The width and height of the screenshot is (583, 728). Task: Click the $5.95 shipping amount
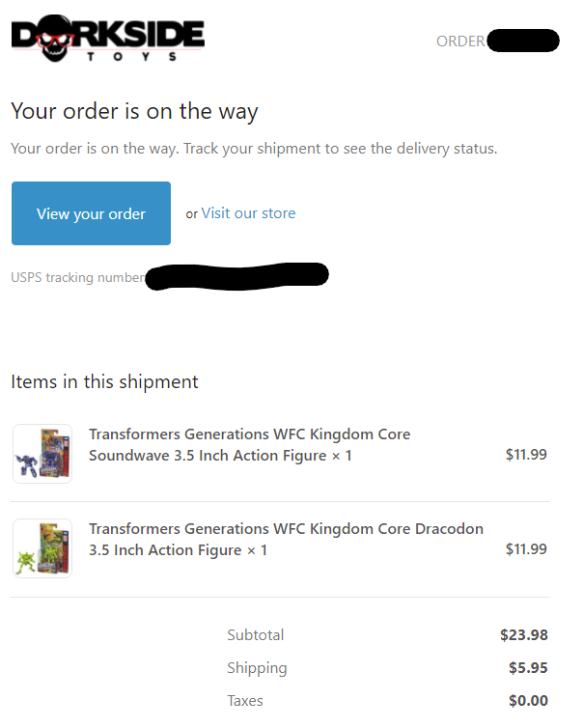528,668
